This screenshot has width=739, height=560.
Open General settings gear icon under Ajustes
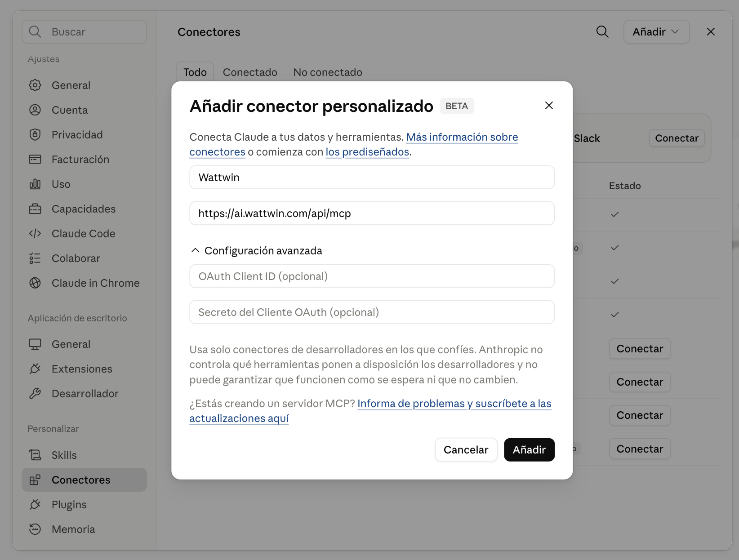pyautogui.click(x=35, y=85)
